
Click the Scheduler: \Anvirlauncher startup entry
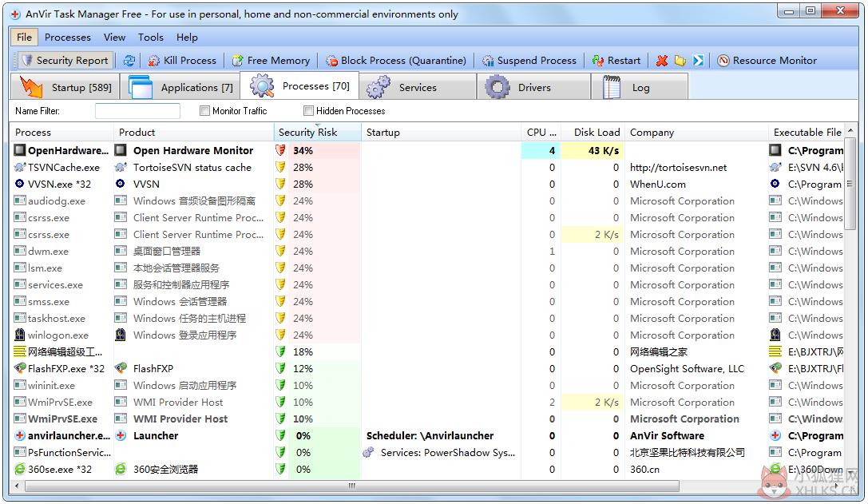(x=430, y=435)
